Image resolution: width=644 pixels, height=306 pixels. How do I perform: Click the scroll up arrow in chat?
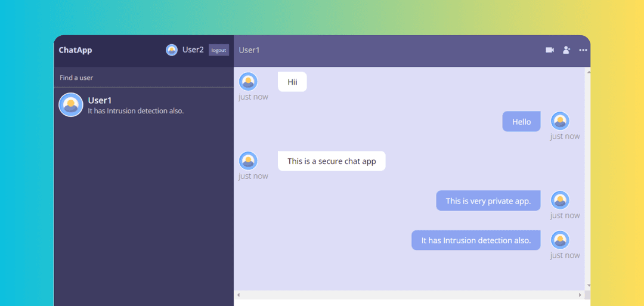click(588, 72)
